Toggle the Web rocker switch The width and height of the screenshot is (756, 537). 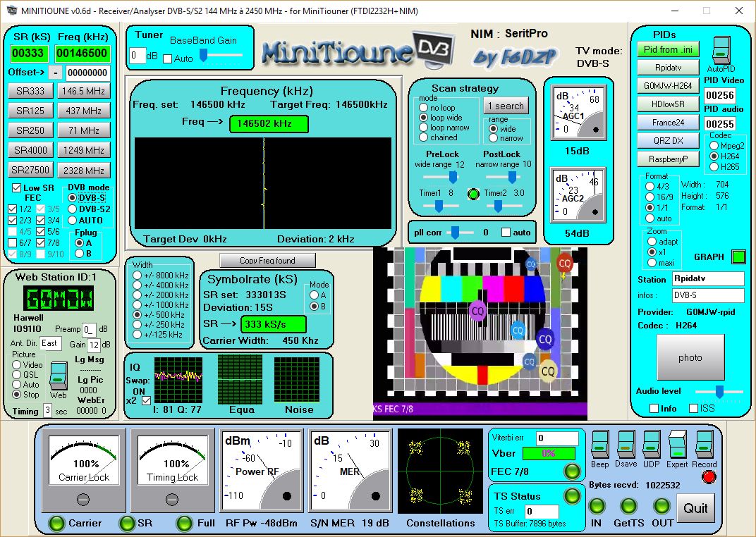point(59,376)
